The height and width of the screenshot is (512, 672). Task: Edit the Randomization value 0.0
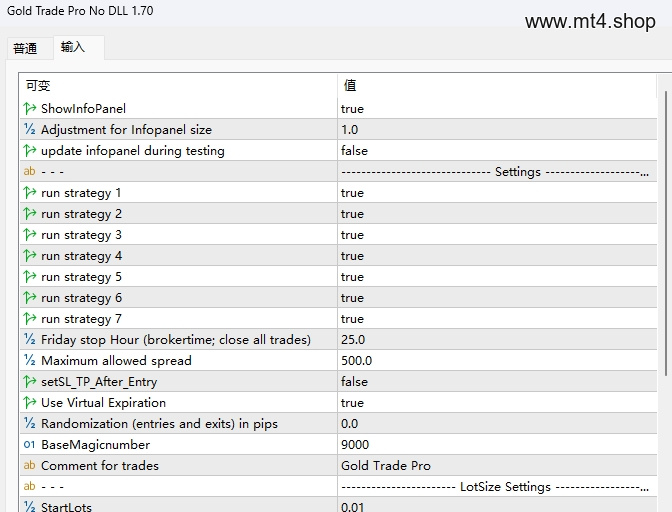(x=497, y=423)
